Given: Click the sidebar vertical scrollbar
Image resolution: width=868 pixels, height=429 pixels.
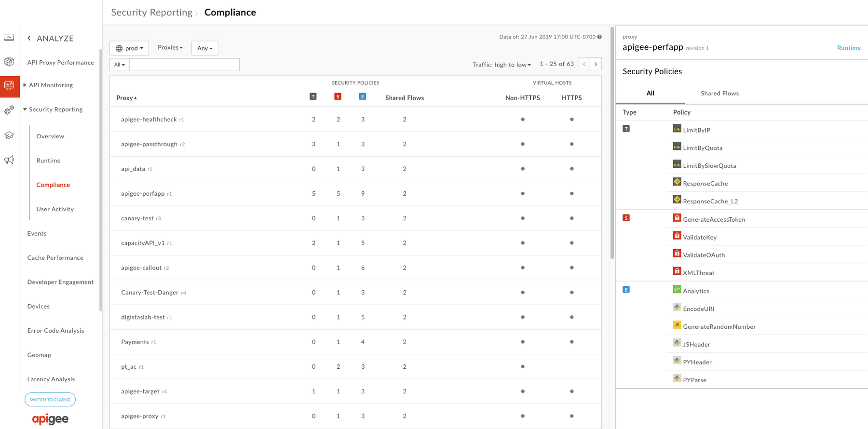Looking at the screenshot, I should click(101, 181).
